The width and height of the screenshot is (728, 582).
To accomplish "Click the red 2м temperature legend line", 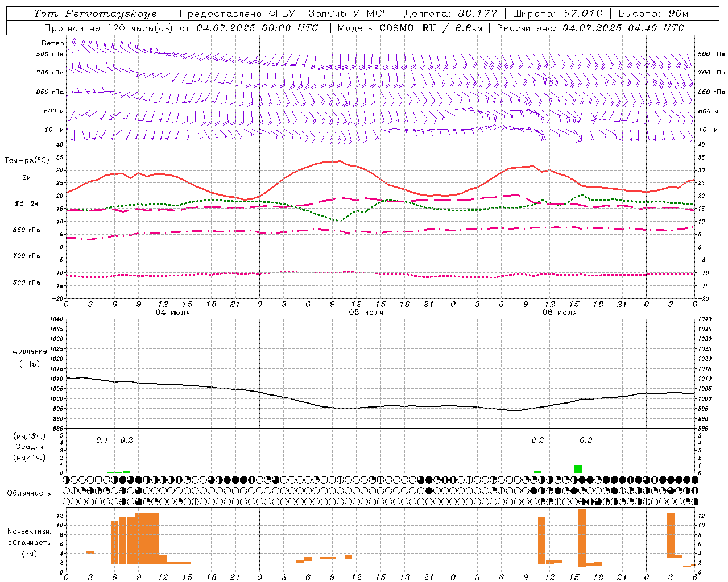I will pyautogui.click(x=26, y=184).
